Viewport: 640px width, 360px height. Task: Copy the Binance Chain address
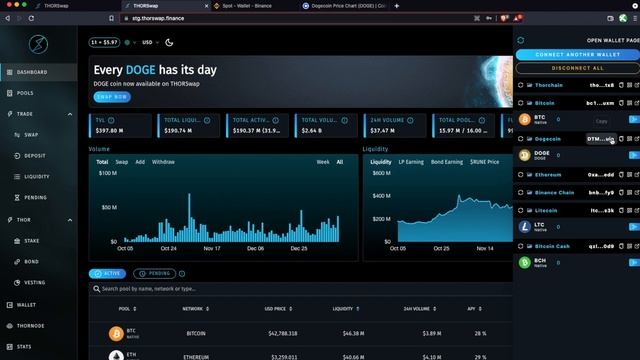(x=621, y=193)
